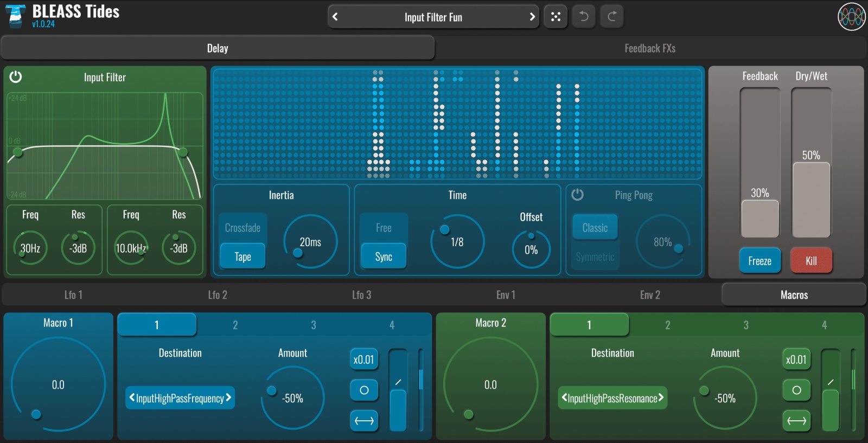Switch to the Feedback FXs tab
Viewport: 868px width, 443px height.
[650, 48]
